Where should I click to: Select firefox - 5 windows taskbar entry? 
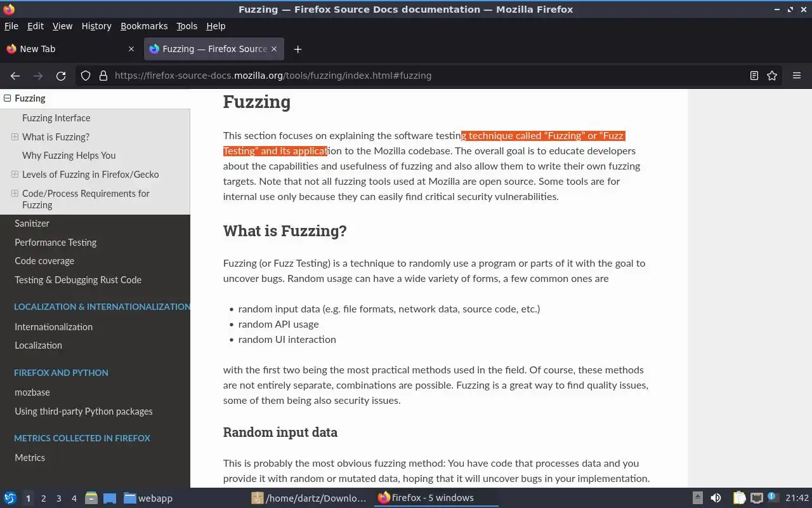coord(436,498)
